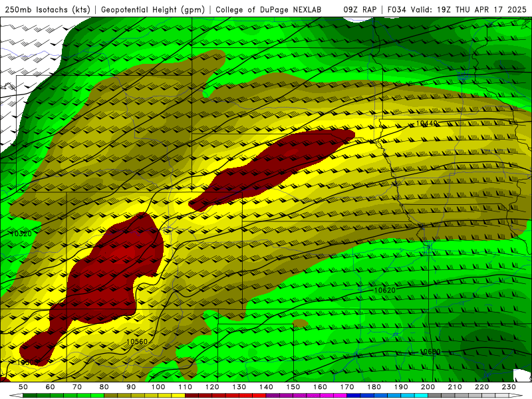
Task: Click the 60 value on the color scale
Action: (51, 387)
